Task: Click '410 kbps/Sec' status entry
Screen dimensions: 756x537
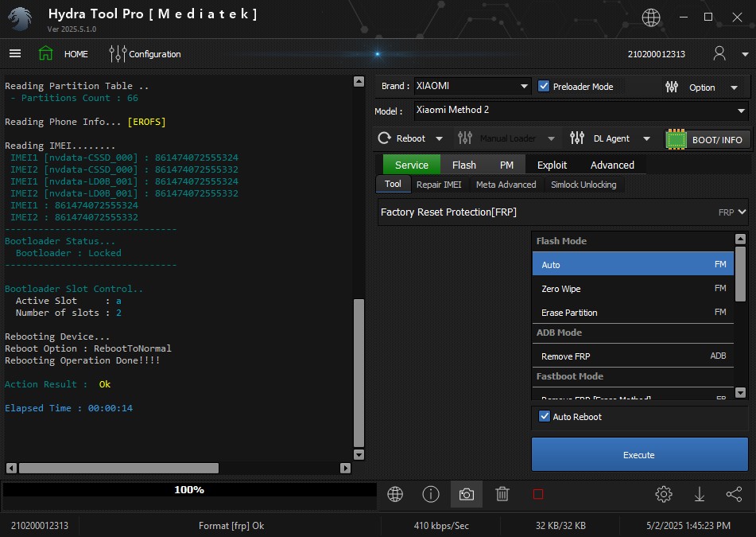Action: pyautogui.click(x=441, y=525)
